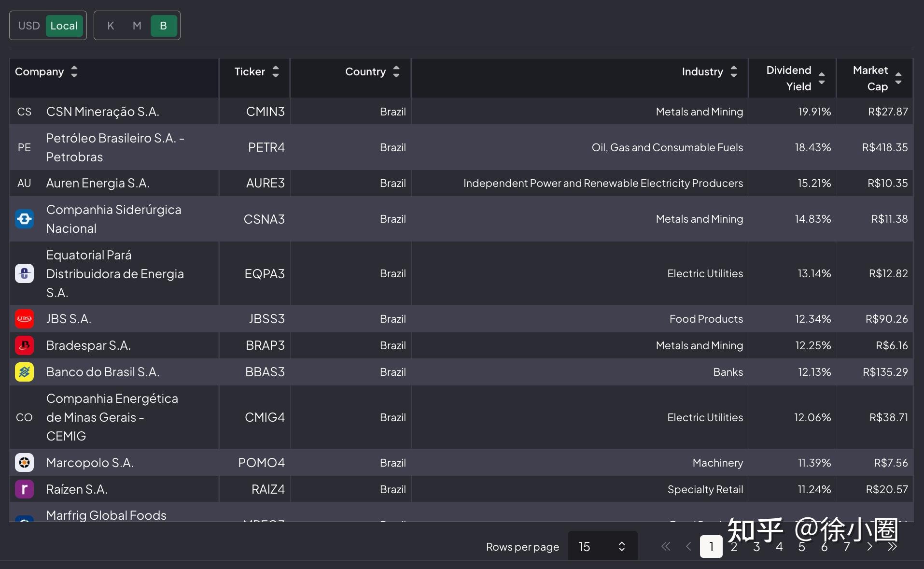
Task: Click the Bradespar red logo icon
Action: coord(24,345)
